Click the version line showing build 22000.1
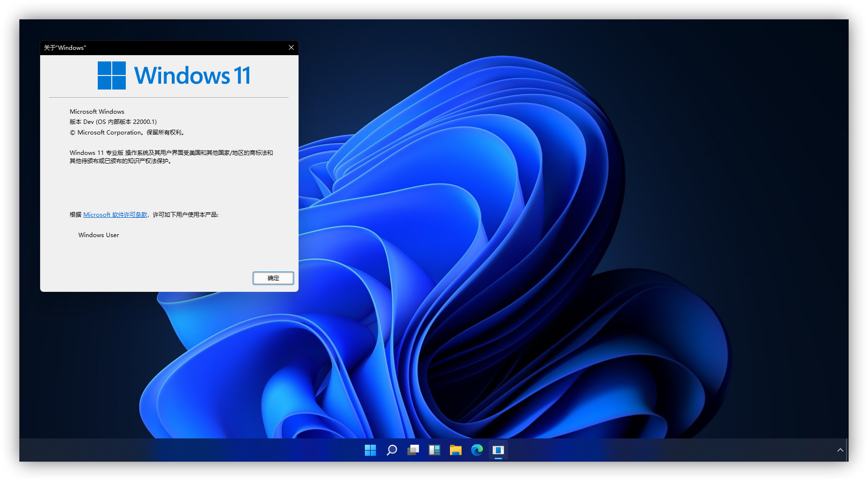This screenshot has height=481, width=868. (x=113, y=122)
